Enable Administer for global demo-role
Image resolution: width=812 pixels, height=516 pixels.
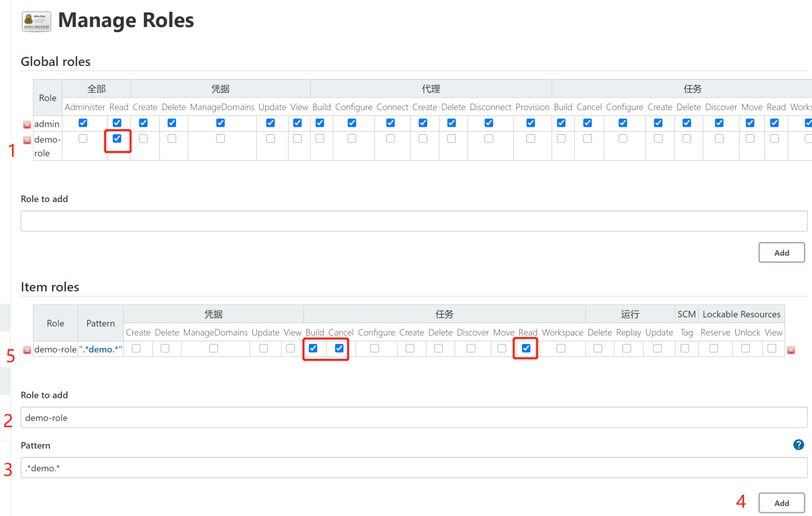tap(83, 139)
